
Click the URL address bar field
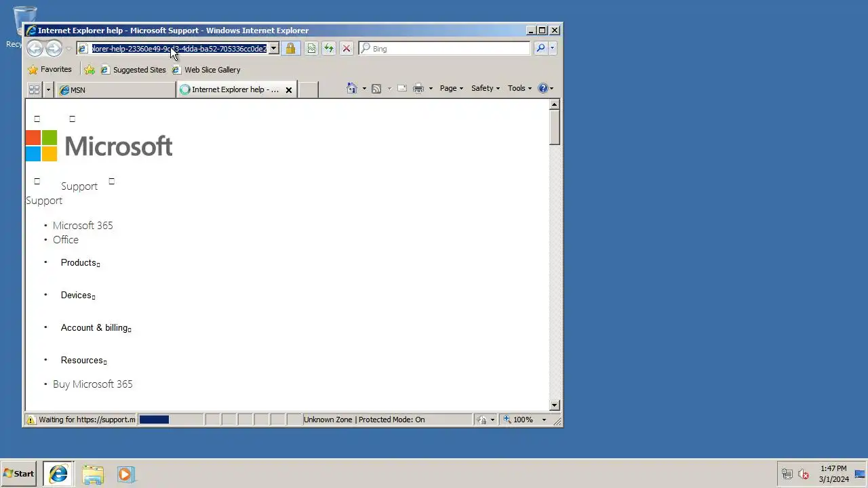click(180, 48)
